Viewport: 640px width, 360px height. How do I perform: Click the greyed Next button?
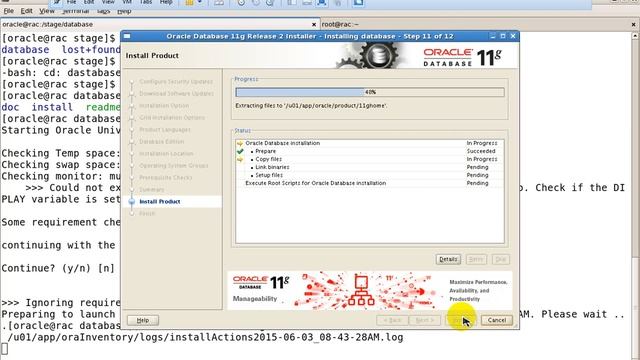click(424, 320)
